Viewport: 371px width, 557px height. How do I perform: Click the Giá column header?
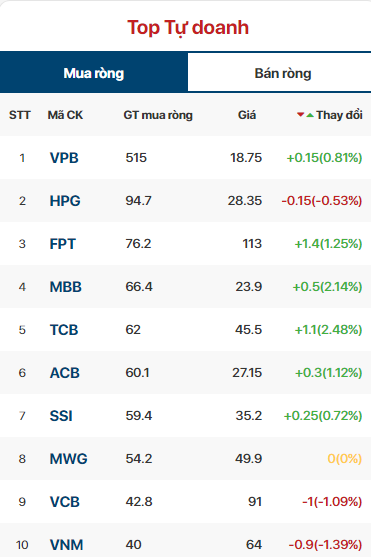[247, 115]
